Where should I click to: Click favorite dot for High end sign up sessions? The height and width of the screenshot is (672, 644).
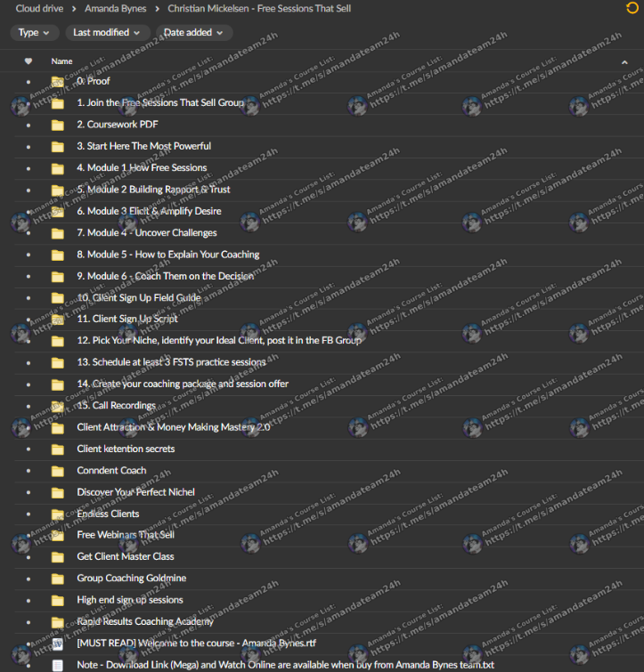tap(29, 601)
